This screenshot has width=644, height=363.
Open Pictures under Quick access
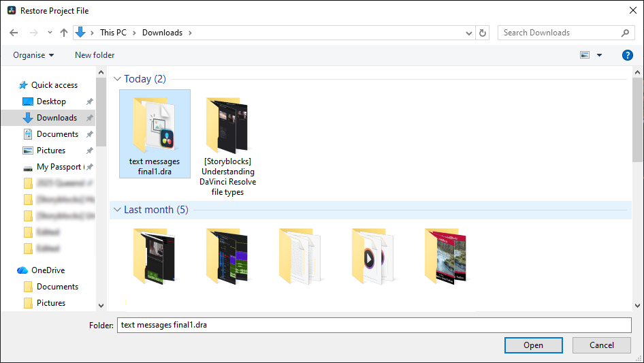(51, 151)
